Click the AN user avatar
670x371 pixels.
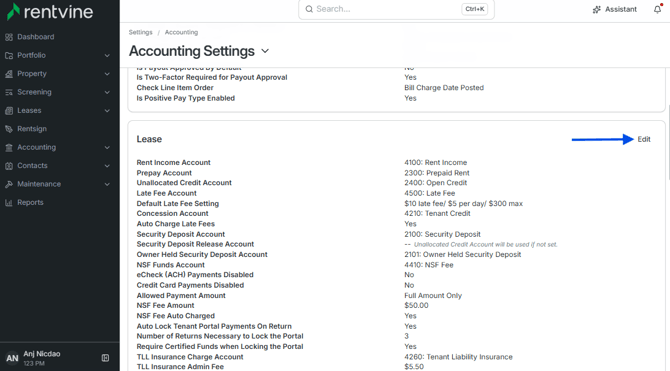coord(12,358)
